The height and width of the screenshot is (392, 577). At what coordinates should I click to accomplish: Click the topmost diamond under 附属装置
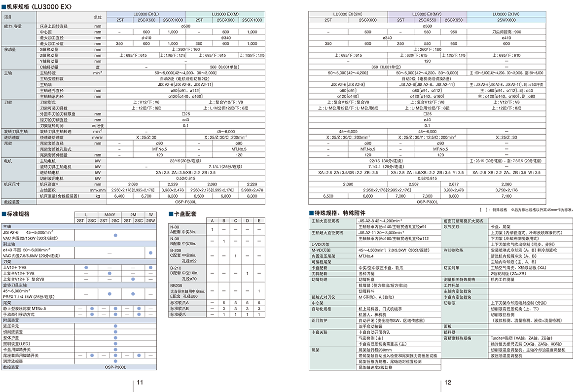tap(115, 326)
